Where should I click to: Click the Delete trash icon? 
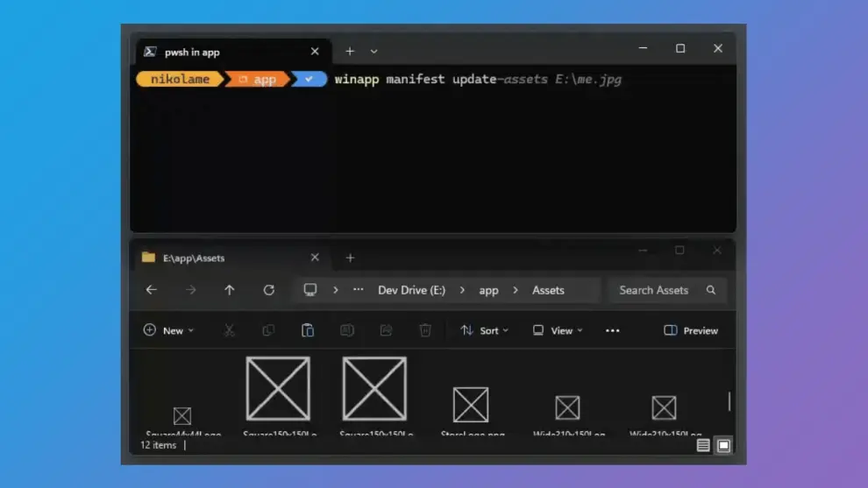(x=425, y=330)
